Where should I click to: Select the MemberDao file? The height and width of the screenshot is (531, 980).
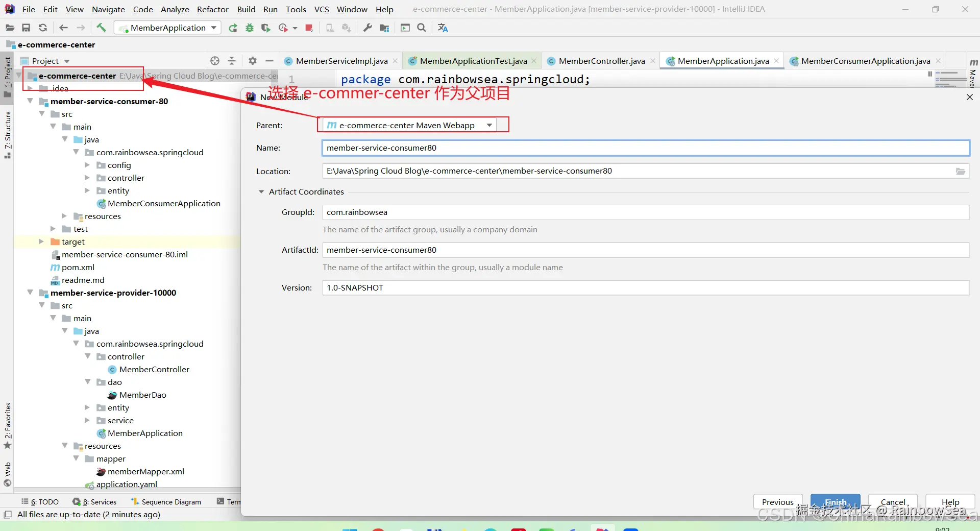pyautogui.click(x=137, y=395)
